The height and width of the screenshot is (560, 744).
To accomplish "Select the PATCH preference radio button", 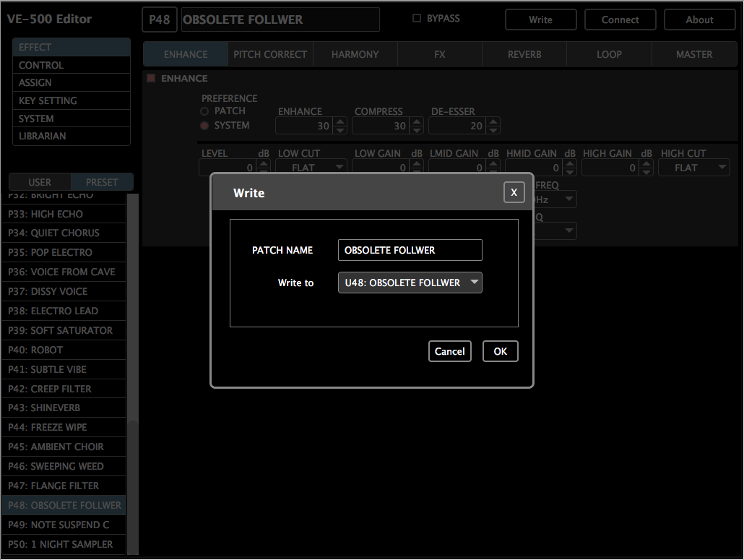I will 204,111.
